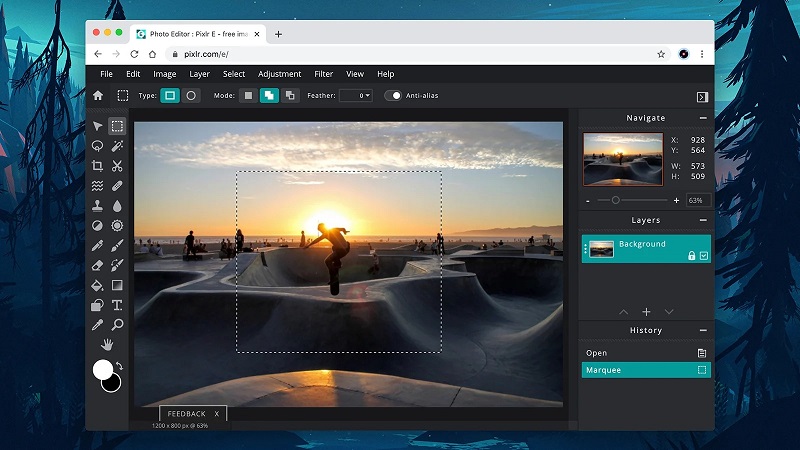Toggle Background layer visibility checkbox
Screen dimensions: 800x450
pos(704,256)
